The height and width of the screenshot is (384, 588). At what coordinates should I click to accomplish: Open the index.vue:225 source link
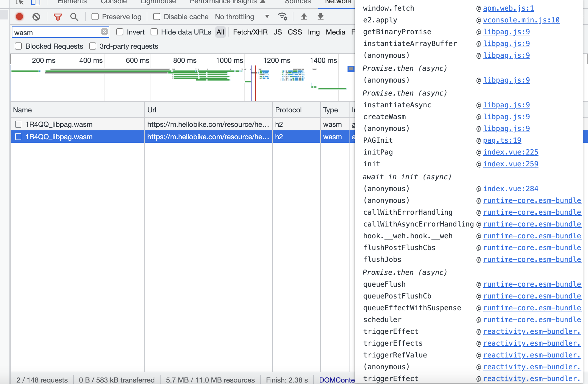click(510, 152)
